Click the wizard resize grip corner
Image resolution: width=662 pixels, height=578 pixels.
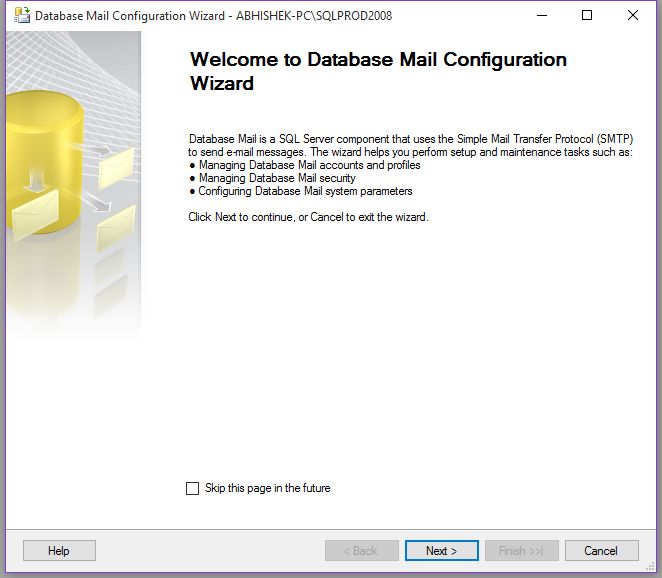(650, 566)
